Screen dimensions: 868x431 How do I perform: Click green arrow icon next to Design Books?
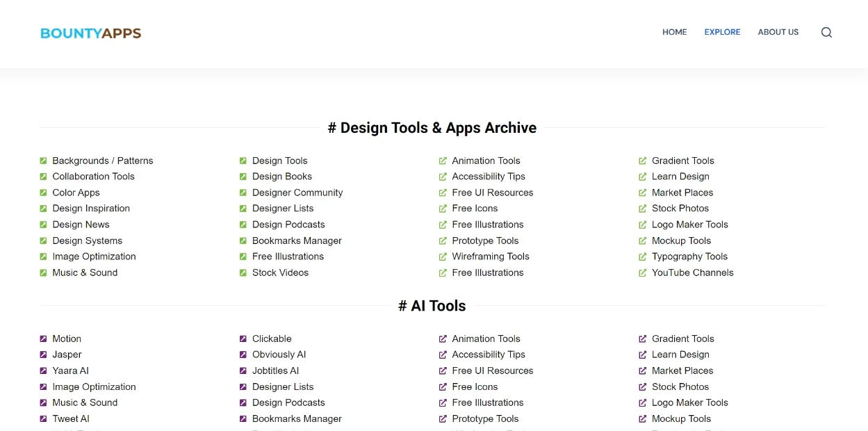click(x=243, y=177)
